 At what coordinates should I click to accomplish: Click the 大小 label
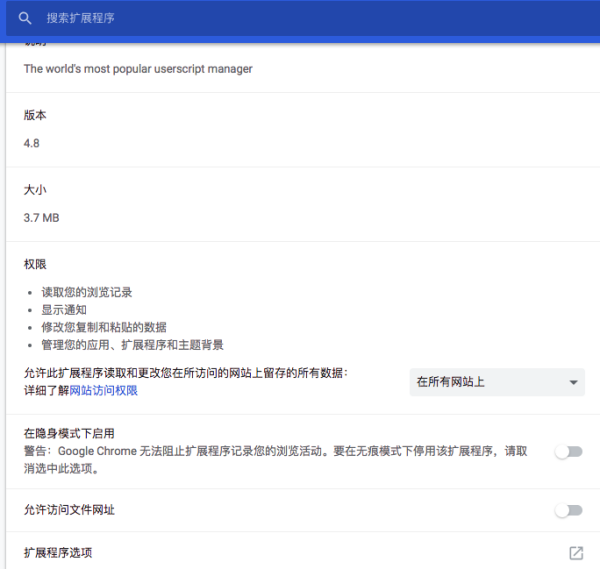click(35, 190)
